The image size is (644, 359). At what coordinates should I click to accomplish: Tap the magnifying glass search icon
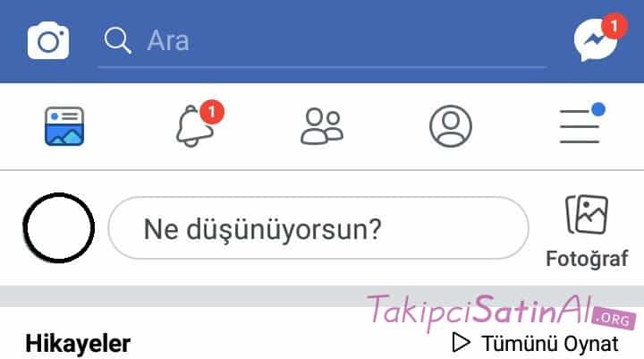[117, 40]
